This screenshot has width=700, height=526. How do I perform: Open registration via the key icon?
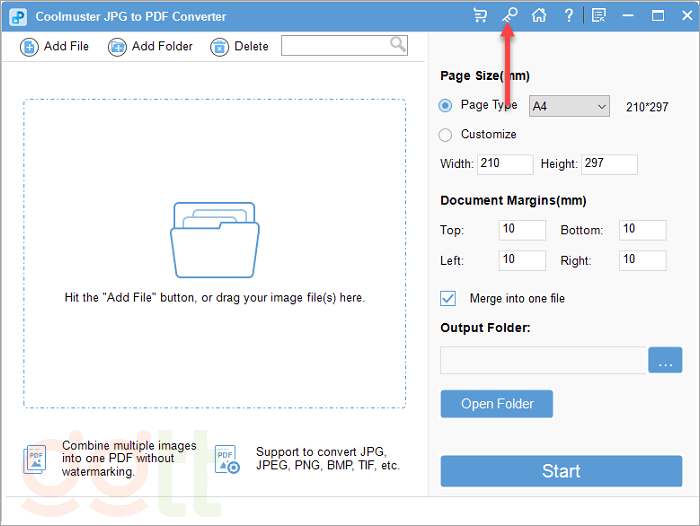(509, 15)
